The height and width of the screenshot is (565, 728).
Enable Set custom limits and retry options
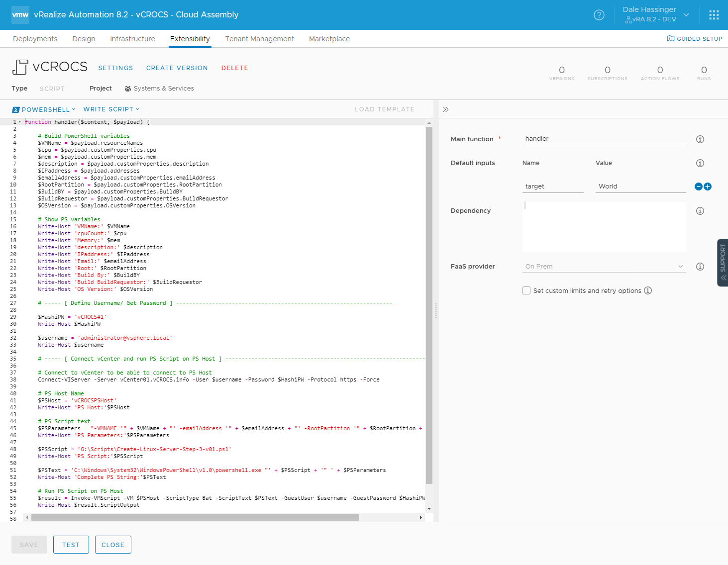526,290
